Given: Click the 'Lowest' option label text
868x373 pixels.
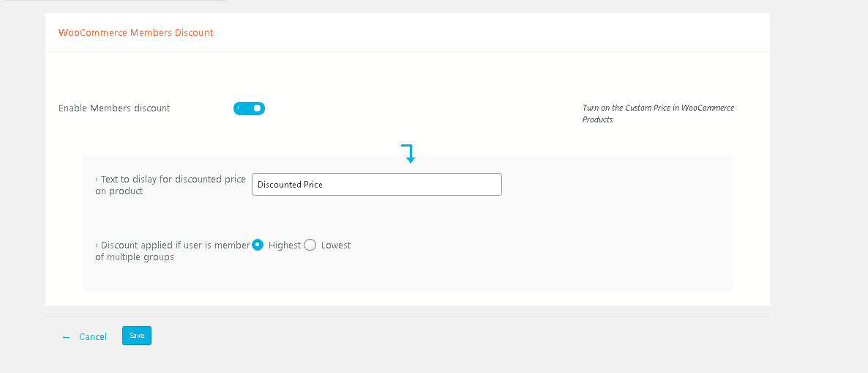Looking at the screenshot, I should coord(336,245).
